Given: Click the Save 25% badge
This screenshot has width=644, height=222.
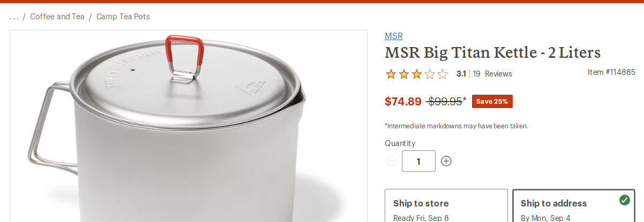Looking at the screenshot, I should (x=492, y=101).
